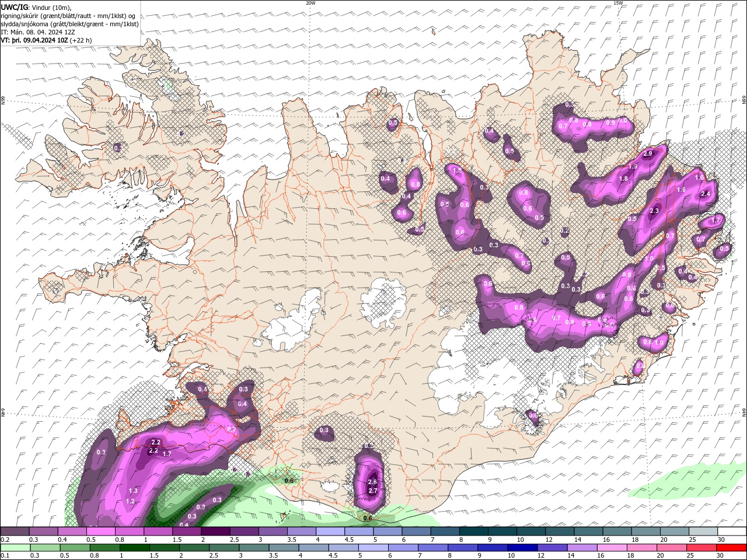Click the upper scale swatch between 4 and 4.5
Viewport: 747px width, 560px height.
click(x=330, y=531)
